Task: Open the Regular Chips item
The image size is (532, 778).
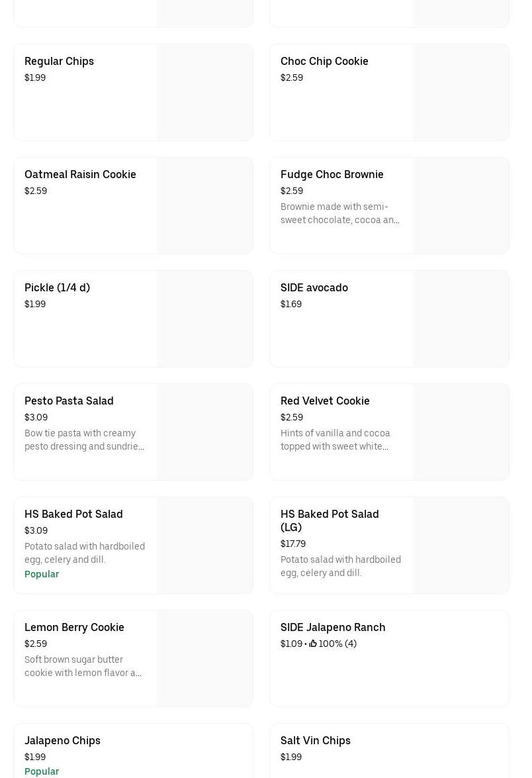Action: tap(59, 61)
